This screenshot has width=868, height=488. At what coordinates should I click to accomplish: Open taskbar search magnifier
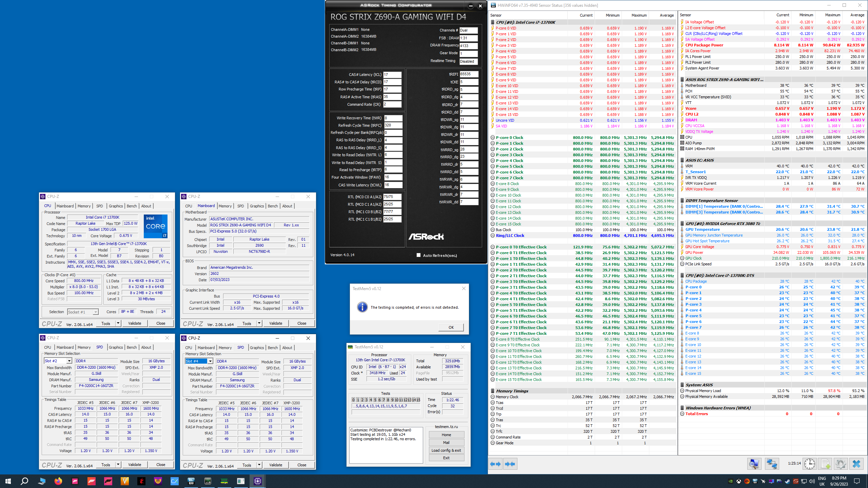tap(24, 481)
